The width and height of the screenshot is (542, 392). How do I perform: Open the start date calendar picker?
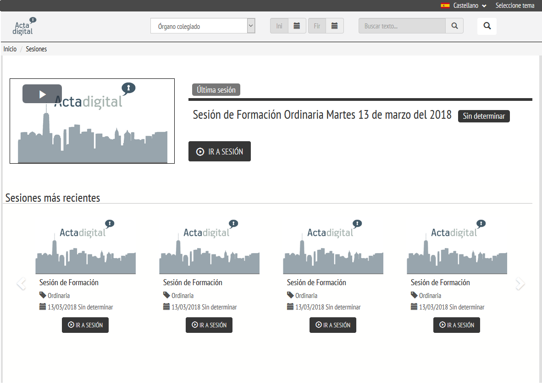(x=297, y=26)
